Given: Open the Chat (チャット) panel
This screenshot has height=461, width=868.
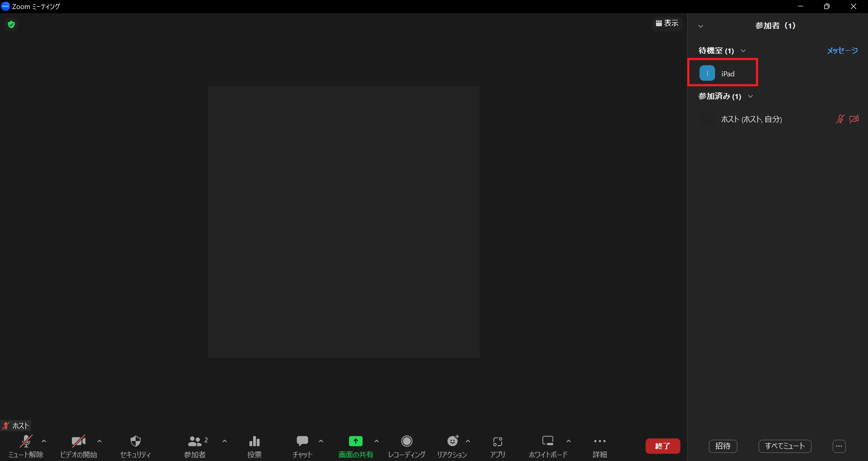Looking at the screenshot, I should pos(302,446).
